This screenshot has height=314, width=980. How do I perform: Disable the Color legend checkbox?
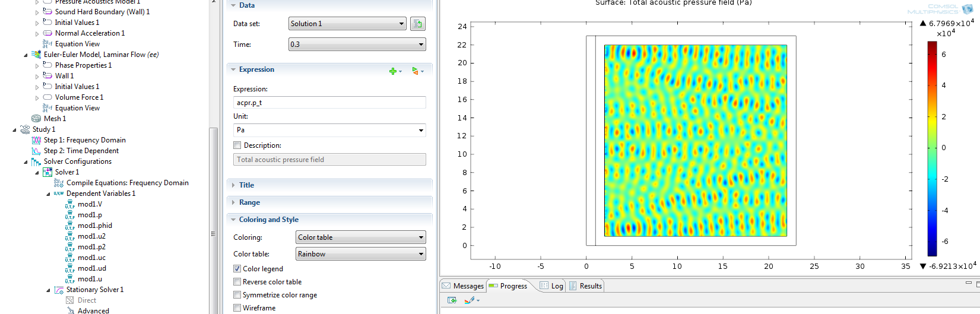click(237, 269)
